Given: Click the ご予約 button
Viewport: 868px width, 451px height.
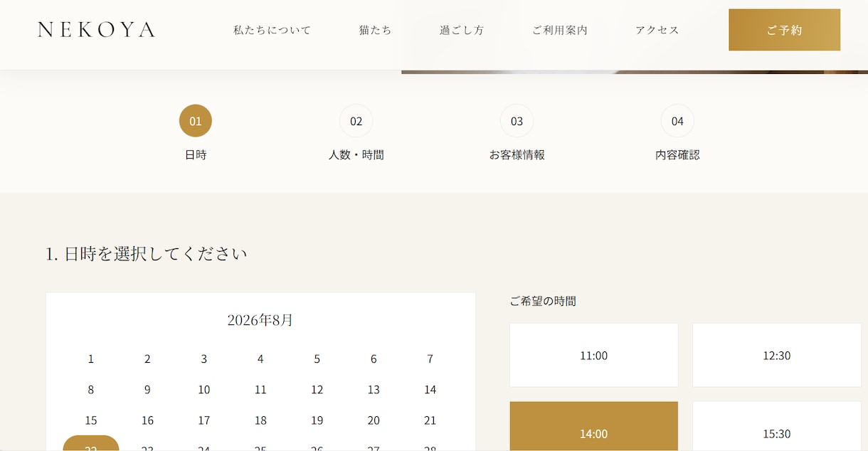Looking at the screenshot, I should pos(784,30).
